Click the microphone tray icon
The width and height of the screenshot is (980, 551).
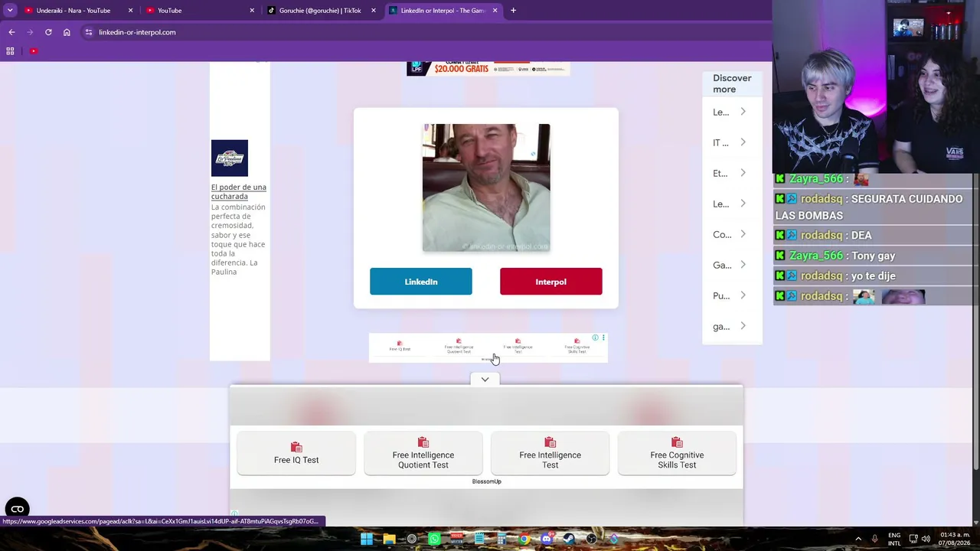click(875, 539)
